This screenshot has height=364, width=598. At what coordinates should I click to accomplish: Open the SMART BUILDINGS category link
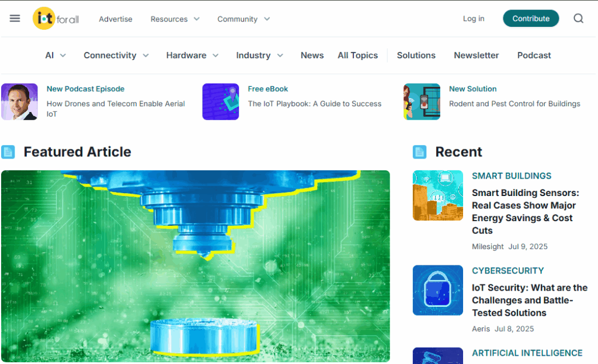tap(512, 176)
